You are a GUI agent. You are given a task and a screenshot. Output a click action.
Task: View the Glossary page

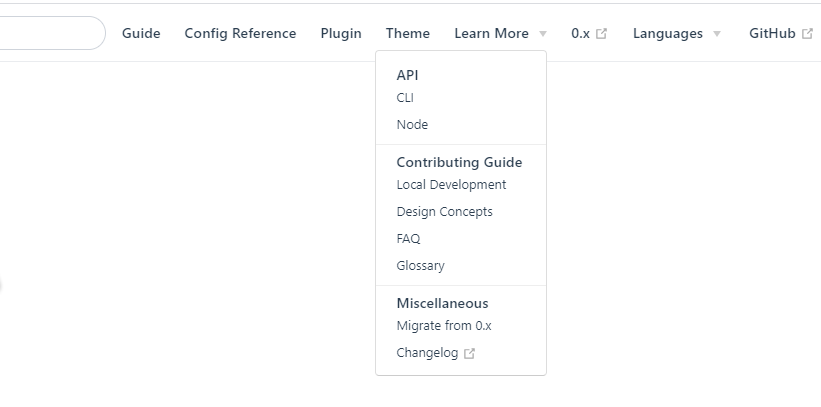pyautogui.click(x=420, y=266)
